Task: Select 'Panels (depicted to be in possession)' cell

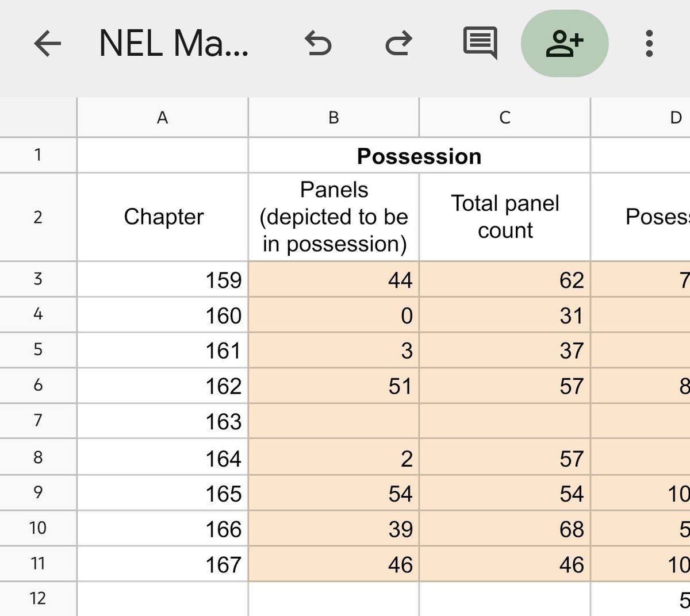Action: 333,217
